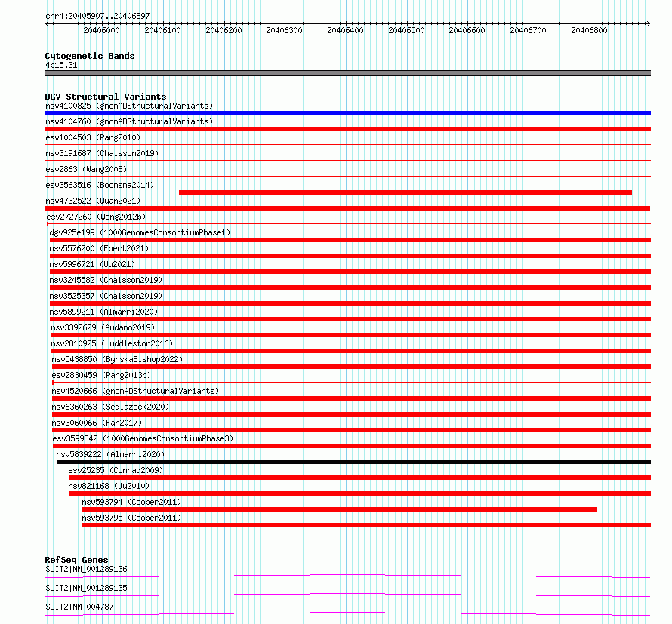672x624 pixels.
Task: Click the DGV Structural Variants track title
Action: [x=106, y=97]
